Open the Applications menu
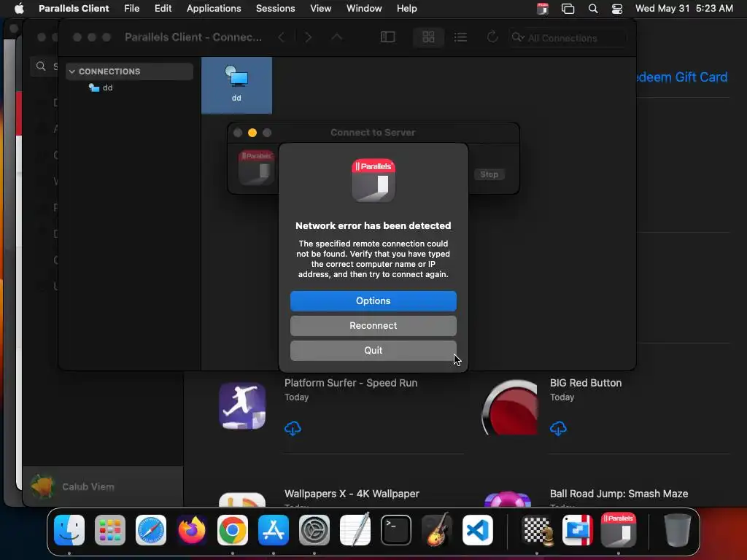The image size is (747, 560). tap(214, 9)
